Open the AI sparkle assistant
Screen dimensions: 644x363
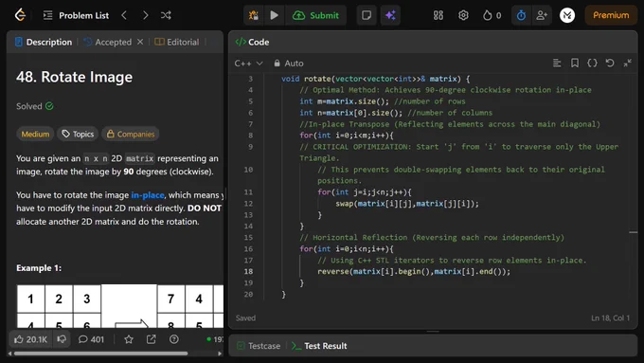tap(390, 15)
